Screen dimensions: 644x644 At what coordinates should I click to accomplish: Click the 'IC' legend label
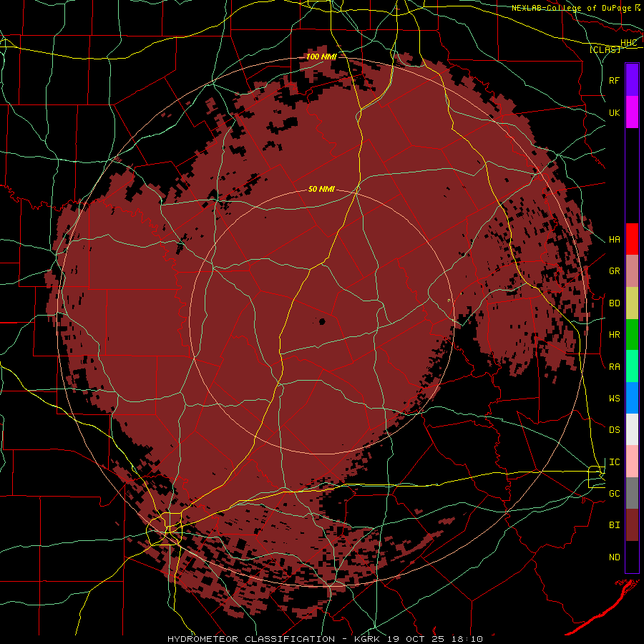click(614, 462)
